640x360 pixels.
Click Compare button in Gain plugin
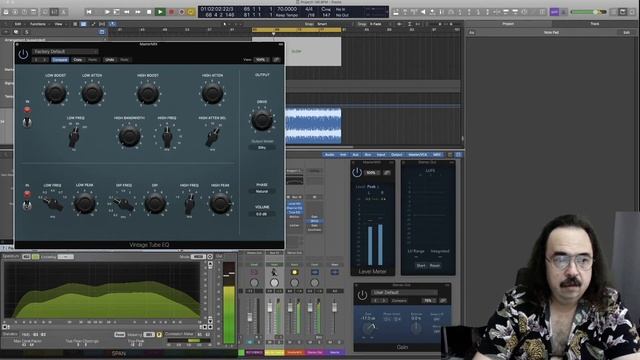pos(399,301)
